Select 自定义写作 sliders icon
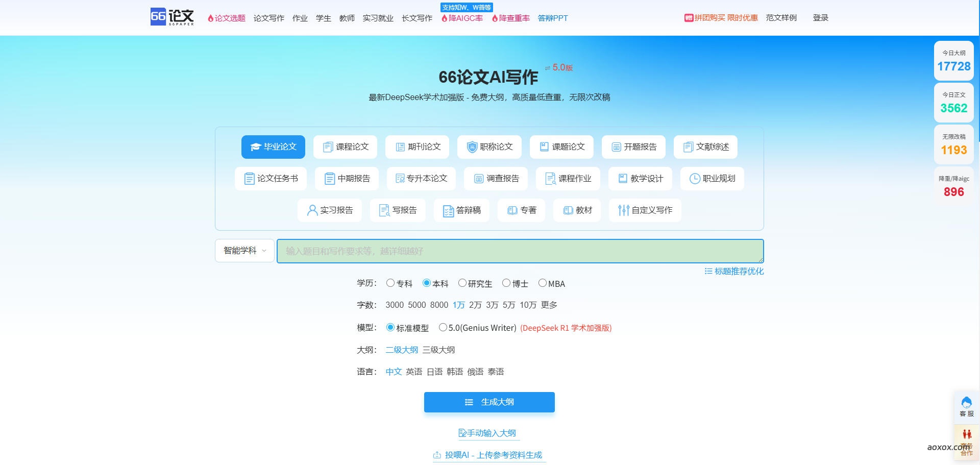This screenshot has width=980, height=465. click(624, 210)
